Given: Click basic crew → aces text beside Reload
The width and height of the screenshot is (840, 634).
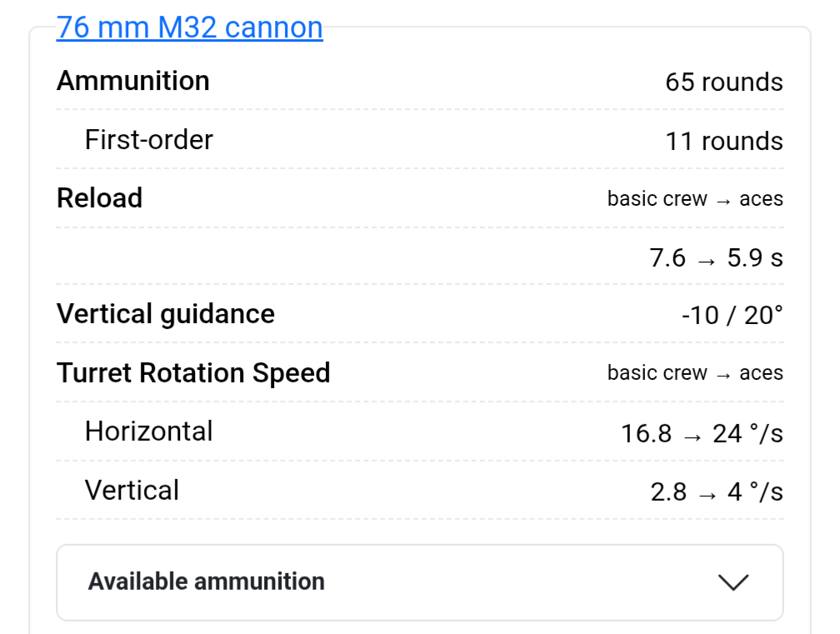Looking at the screenshot, I should 695,199.
